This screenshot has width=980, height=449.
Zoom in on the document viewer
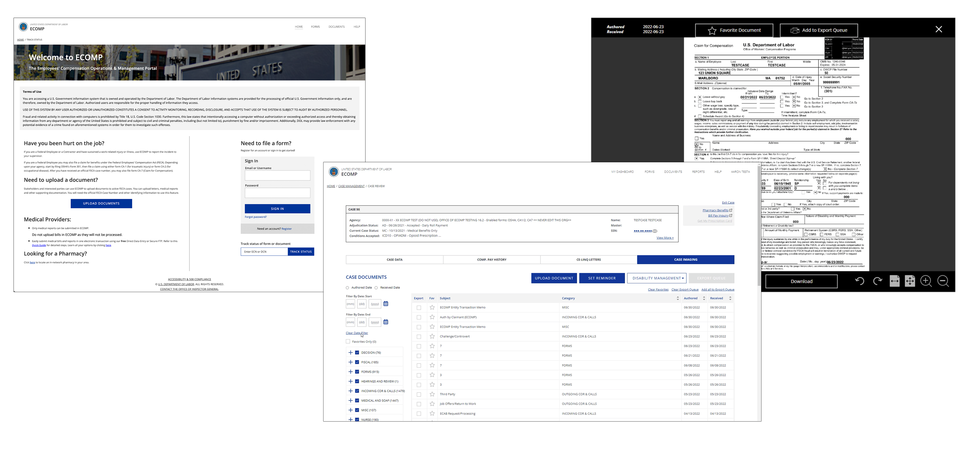(926, 281)
